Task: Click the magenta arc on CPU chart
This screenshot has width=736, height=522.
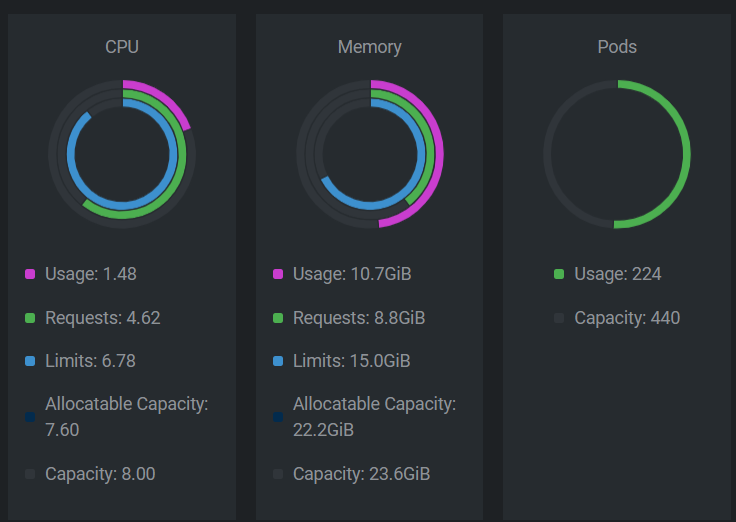Action: [x=165, y=98]
